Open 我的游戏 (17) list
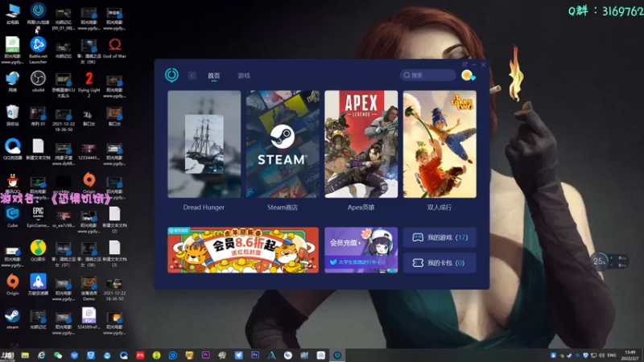Screen dimensions: 644x362 point(440,237)
